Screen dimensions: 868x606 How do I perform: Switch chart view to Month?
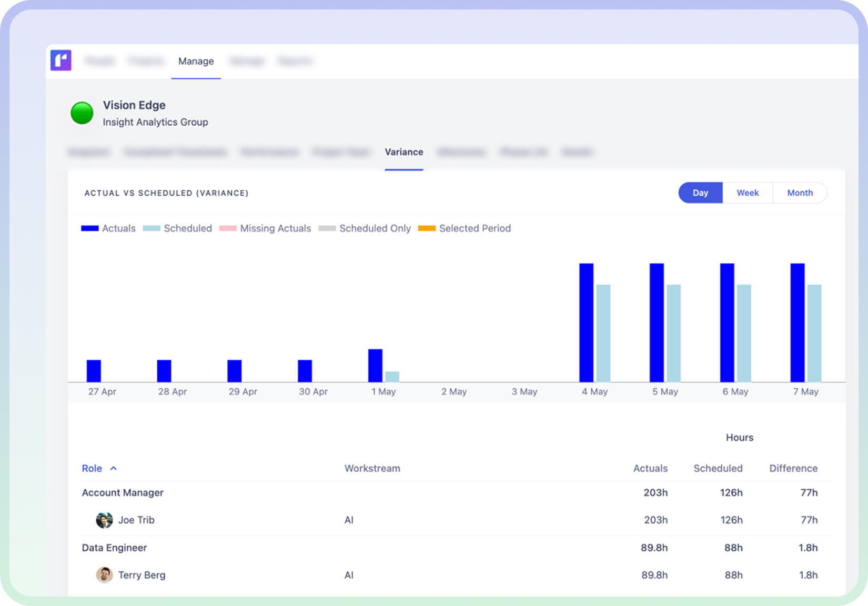tap(800, 193)
